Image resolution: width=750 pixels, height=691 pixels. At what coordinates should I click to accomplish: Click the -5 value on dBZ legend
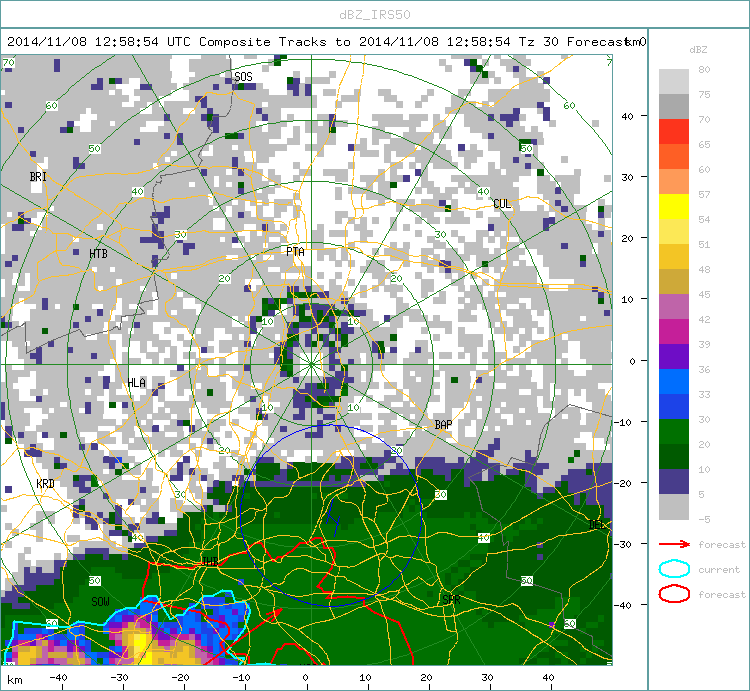coord(704,519)
